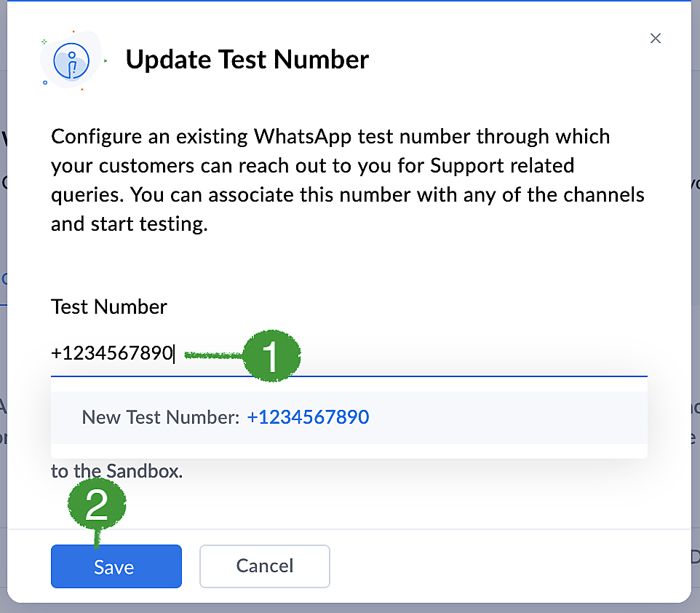The image size is (700, 613).
Task: Click the green step 1 marker
Action: [x=271, y=357]
